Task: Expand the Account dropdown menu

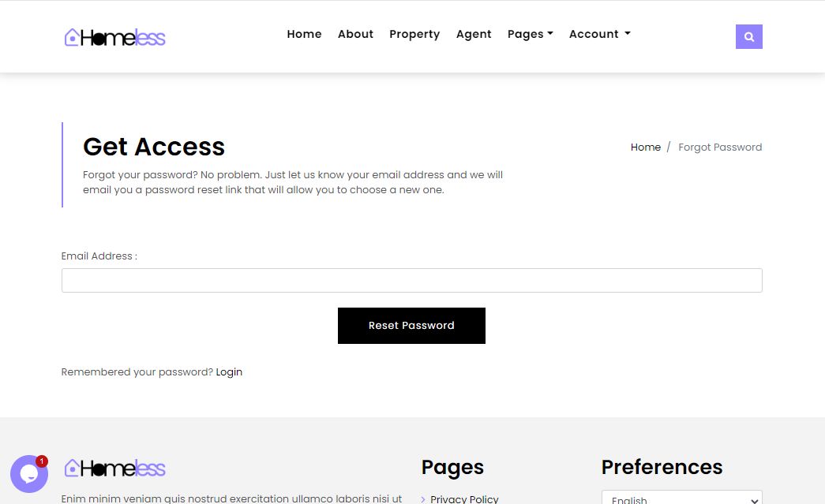Action: click(599, 34)
